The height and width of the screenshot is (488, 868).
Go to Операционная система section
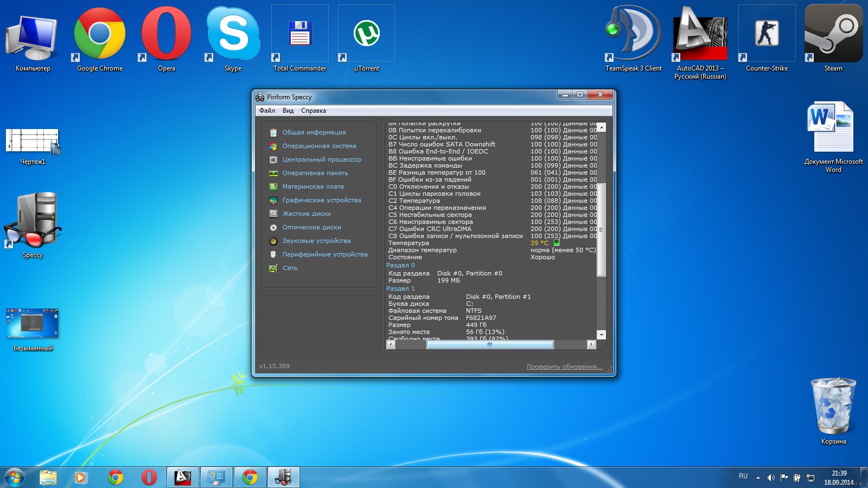point(320,146)
